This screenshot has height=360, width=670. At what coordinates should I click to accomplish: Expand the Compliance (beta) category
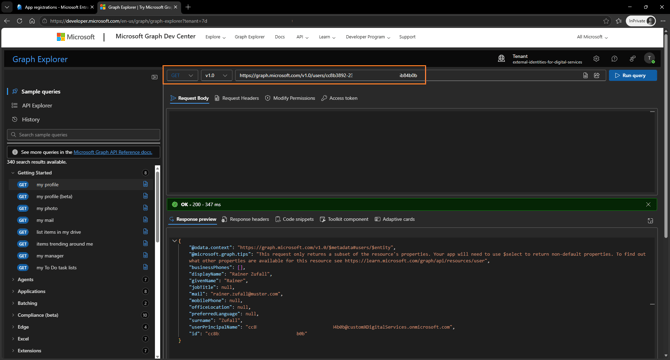pos(12,315)
